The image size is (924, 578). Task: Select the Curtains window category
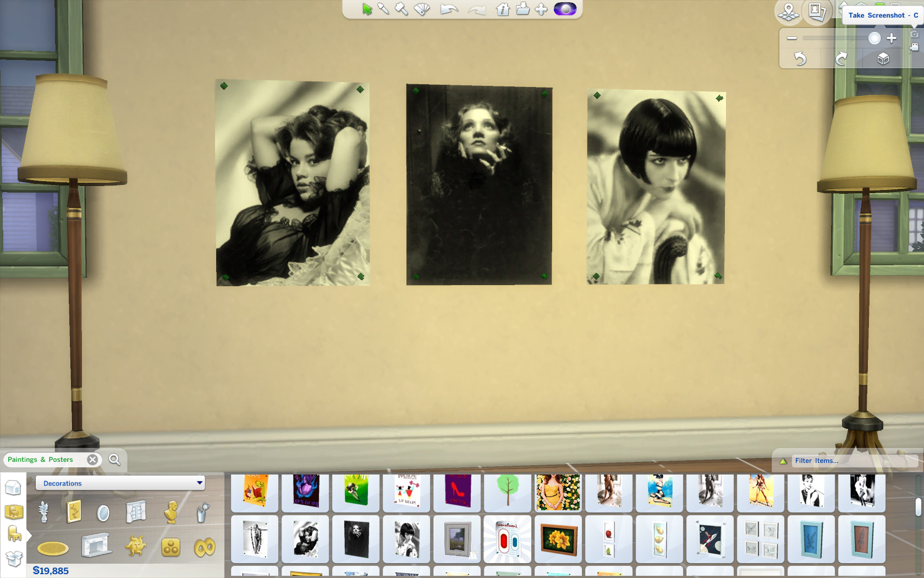pos(136,512)
